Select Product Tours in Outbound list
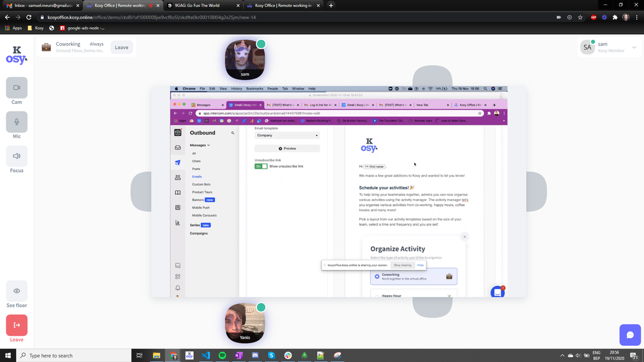This screenshot has height=362, width=644. coord(202,192)
